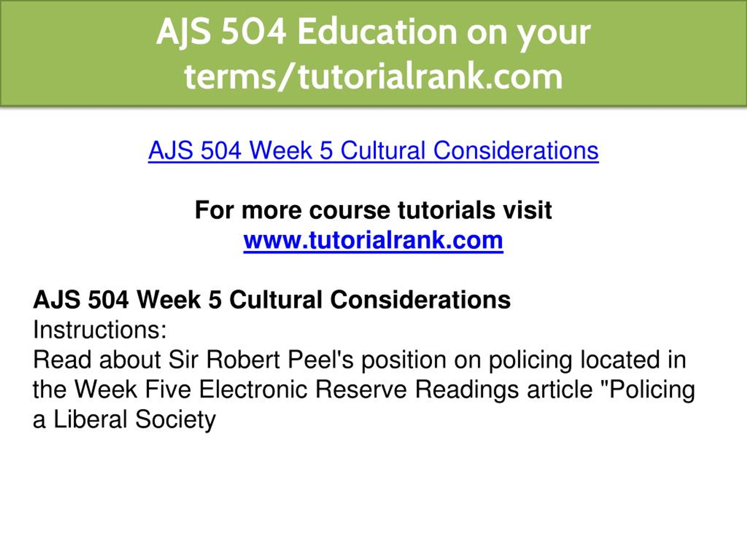The image size is (747, 560).
Task: Click the text 'a Liberal Society'
Action: [124, 419]
